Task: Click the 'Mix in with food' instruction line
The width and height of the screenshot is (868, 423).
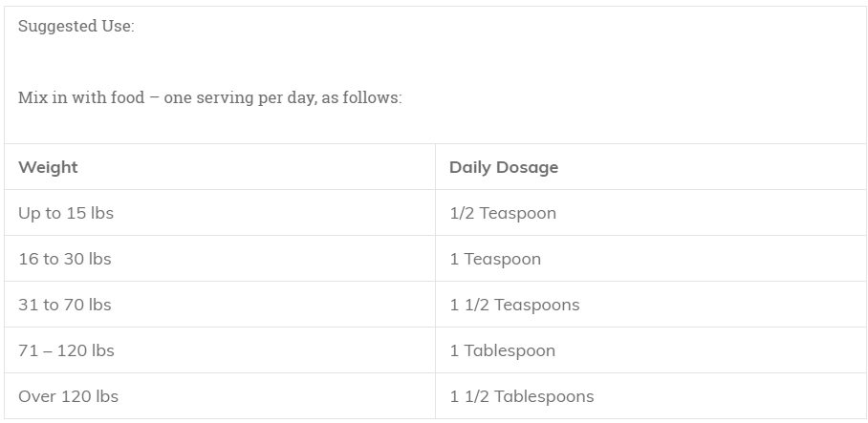Action: (209, 98)
